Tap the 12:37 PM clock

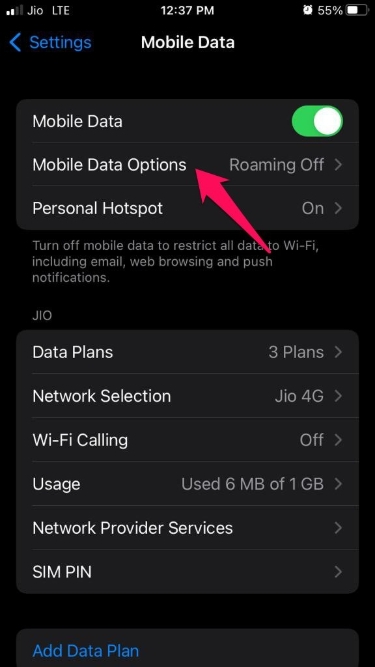tap(188, 11)
